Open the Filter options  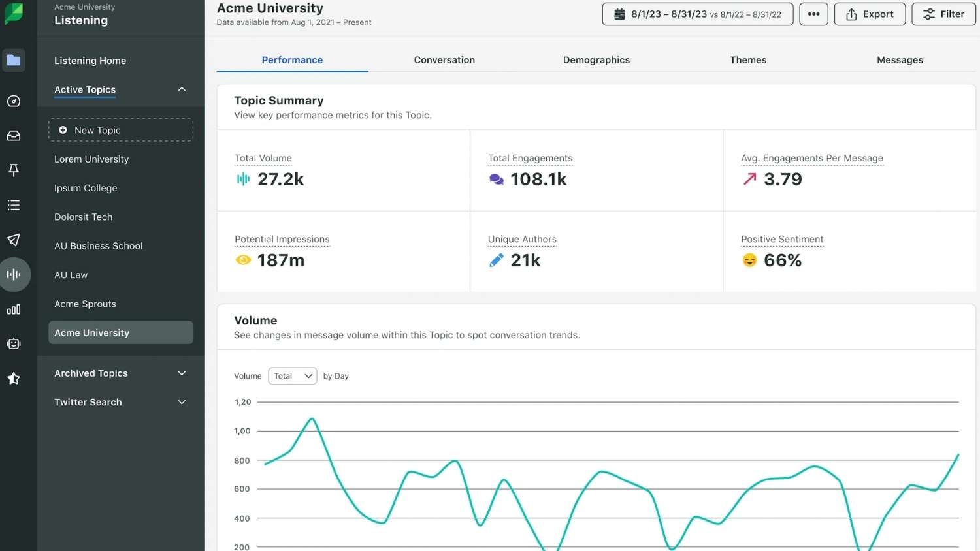tap(943, 14)
